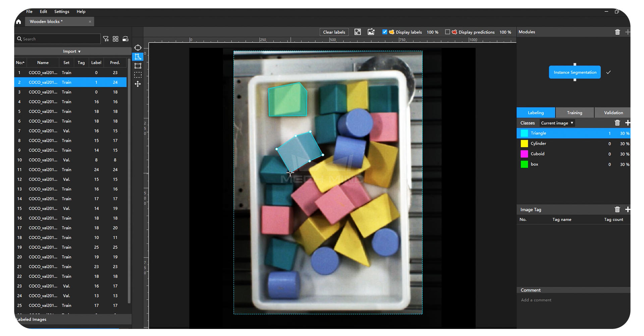Click the Cuboid class color swatch

525,154
